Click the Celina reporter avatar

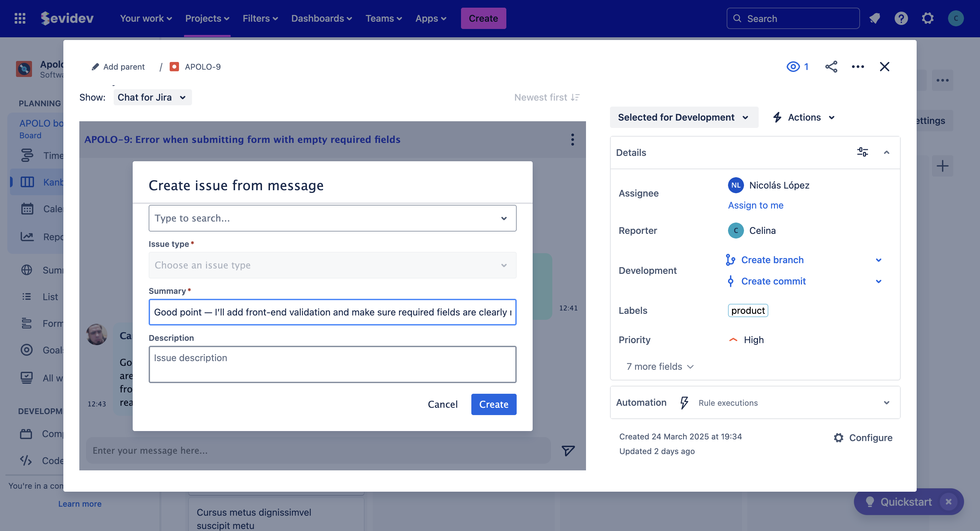click(x=735, y=230)
